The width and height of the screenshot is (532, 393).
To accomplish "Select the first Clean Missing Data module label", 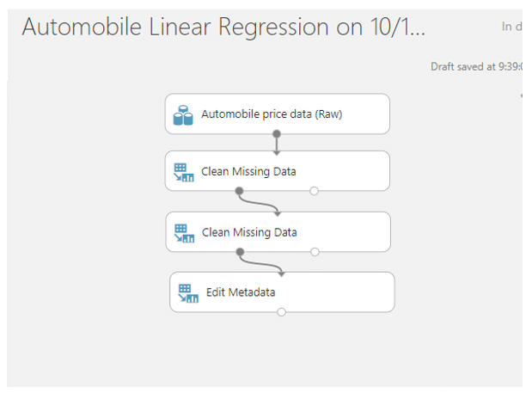I will coord(248,172).
